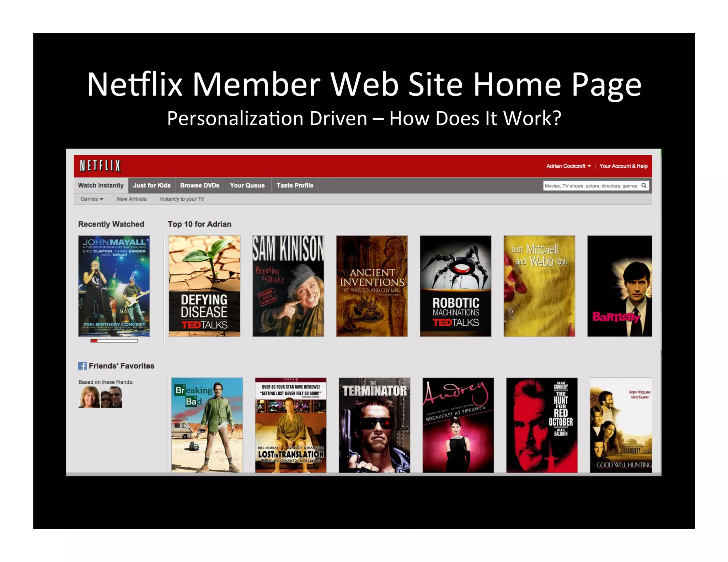Open the Browse DVDs tab
728x562 pixels.
200,185
